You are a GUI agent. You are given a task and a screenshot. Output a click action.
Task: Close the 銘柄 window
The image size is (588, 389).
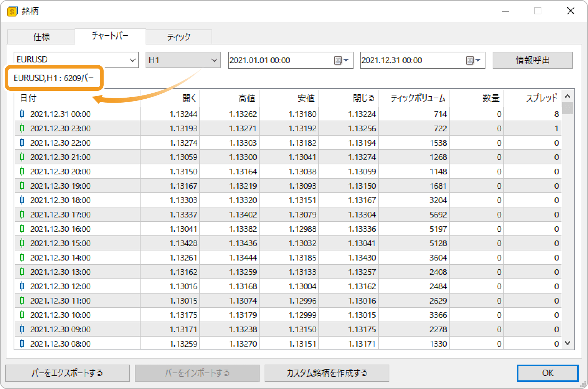571,11
